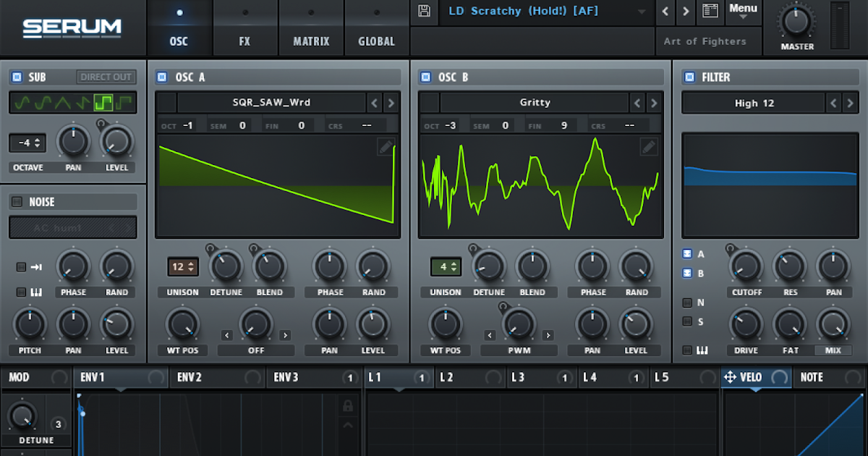
Task: Go to previous preset arrow
Action: coord(667,12)
